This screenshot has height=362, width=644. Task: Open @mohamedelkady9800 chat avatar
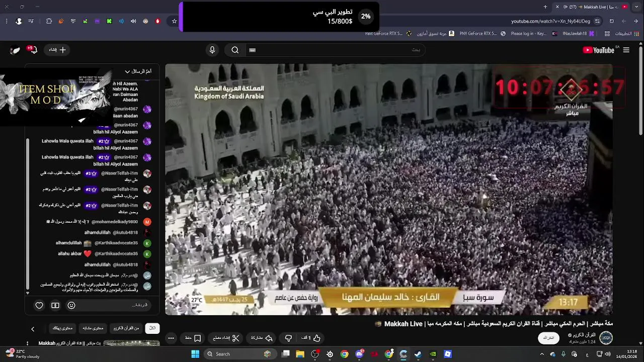click(x=147, y=222)
